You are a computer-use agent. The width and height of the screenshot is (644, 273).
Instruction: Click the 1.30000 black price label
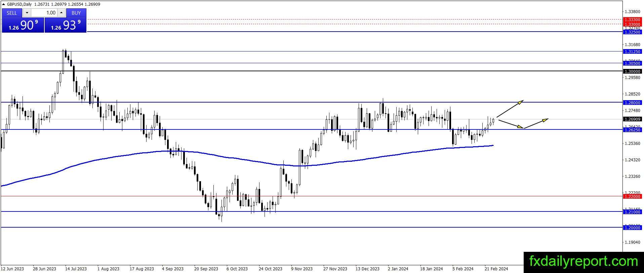[632, 71]
